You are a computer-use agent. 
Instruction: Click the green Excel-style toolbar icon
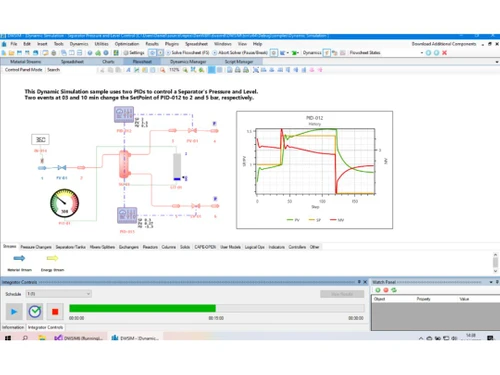pos(116,53)
